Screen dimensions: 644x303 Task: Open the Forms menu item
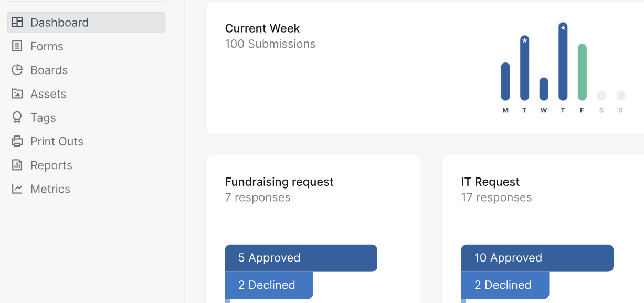pos(47,46)
